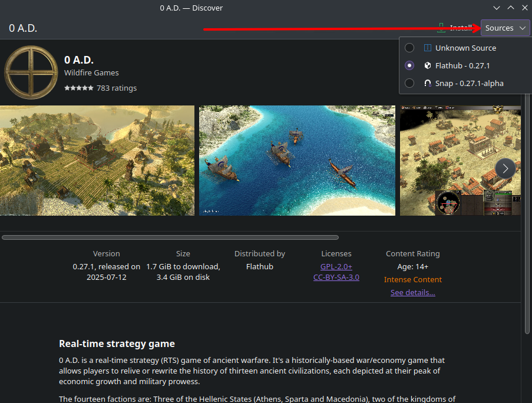532x403 pixels.
Task: Click the Flathub cube icon
Action: click(x=428, y=65)
